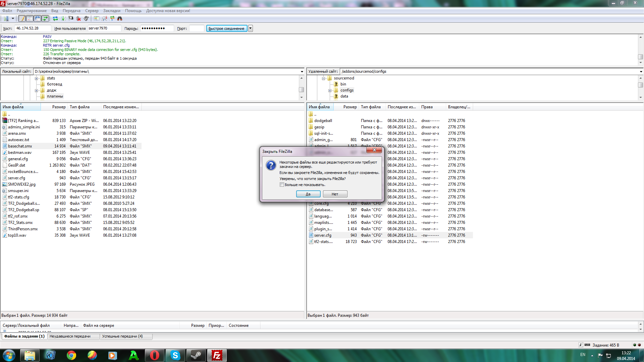Open the Site Manager dropdown arrow
Screen dimensions: 644x362
coord(13,18)
